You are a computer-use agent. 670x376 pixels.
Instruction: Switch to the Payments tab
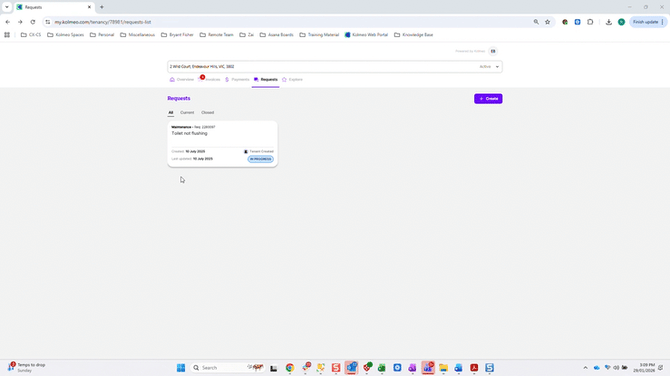tap(237, 79)
